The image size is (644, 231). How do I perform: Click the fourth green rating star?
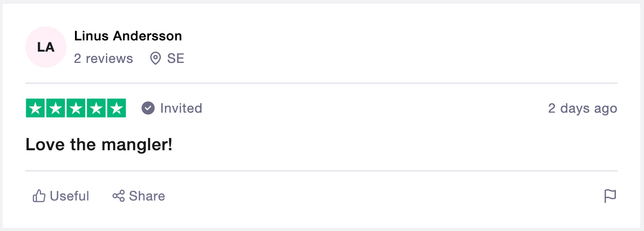pyautogui.click(x=96, y=108)
